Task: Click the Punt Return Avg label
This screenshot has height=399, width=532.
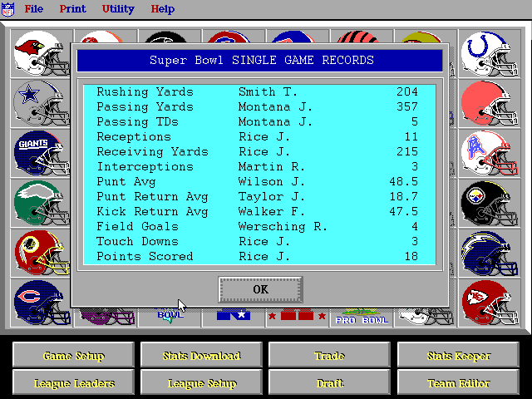Action: [x=152, y=196]
